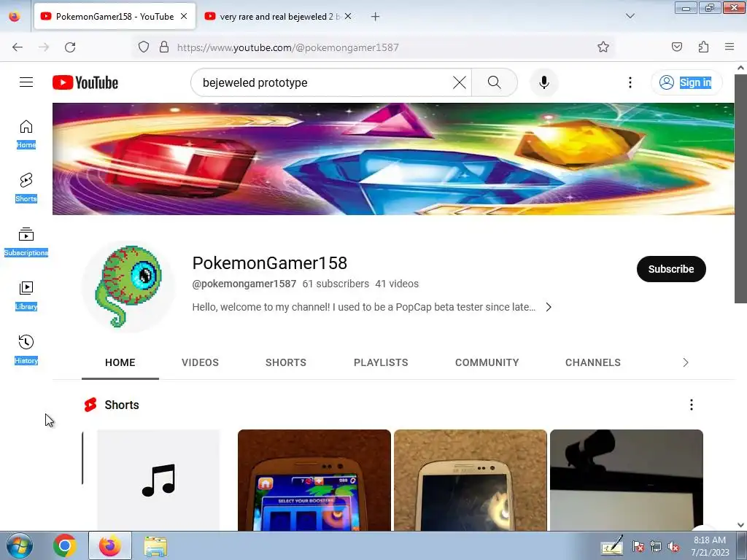Screen dimensions: 747x560
Task: Click the 41 videos text
Action: (397, 284)
